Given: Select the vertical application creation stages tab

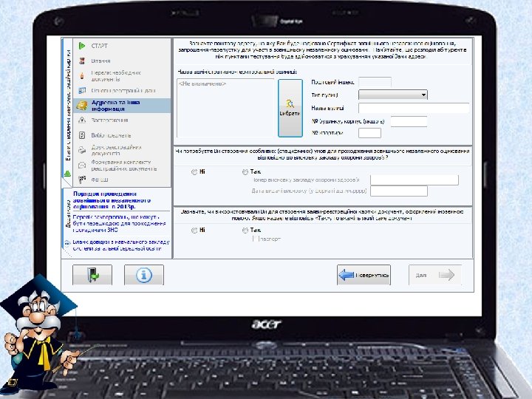Looking at the screenshot, I should click(68, 105).
